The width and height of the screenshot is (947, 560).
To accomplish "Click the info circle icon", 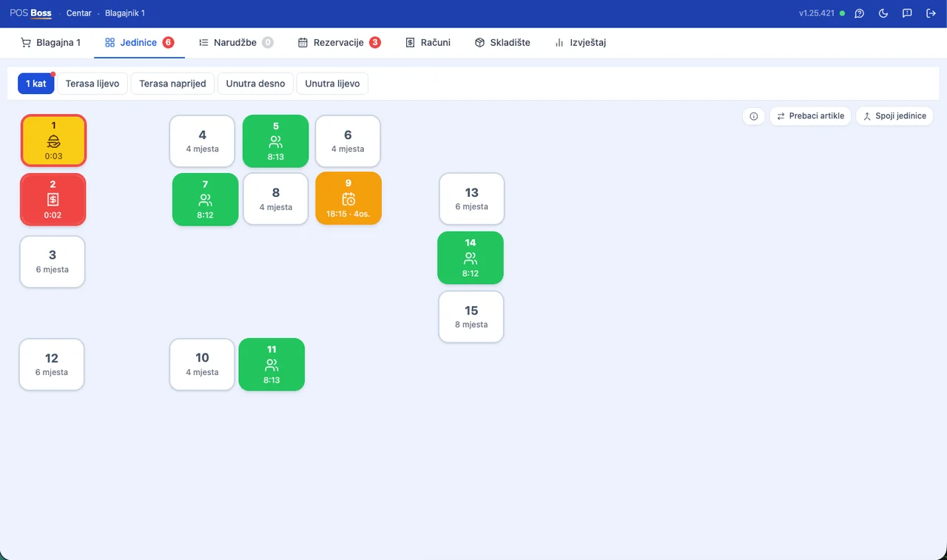I will 754,116.
